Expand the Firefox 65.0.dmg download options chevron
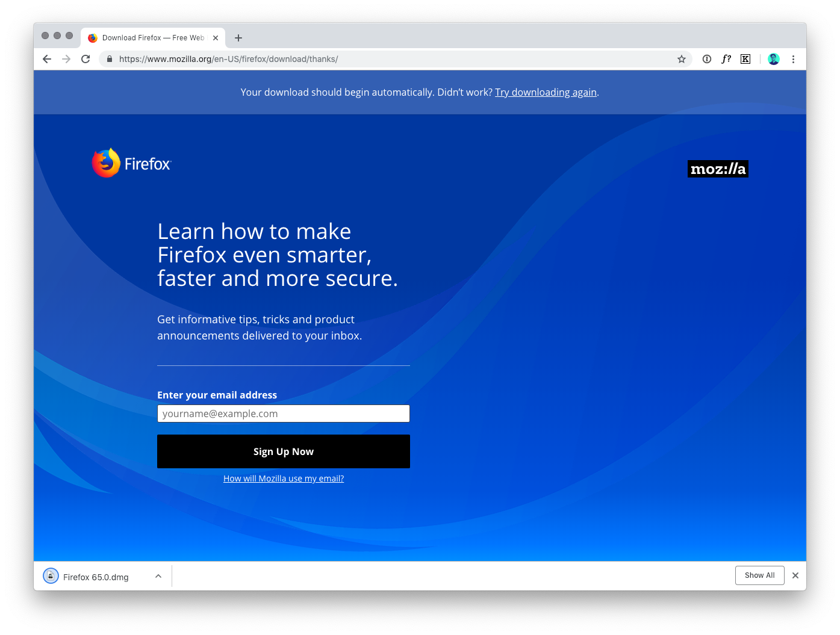840x635 pixels. (158, 576)
